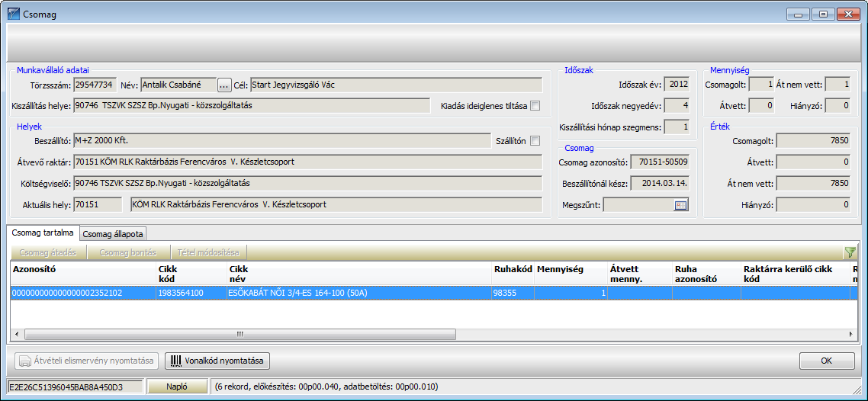Click the Költségviselő field

[308, 183]
